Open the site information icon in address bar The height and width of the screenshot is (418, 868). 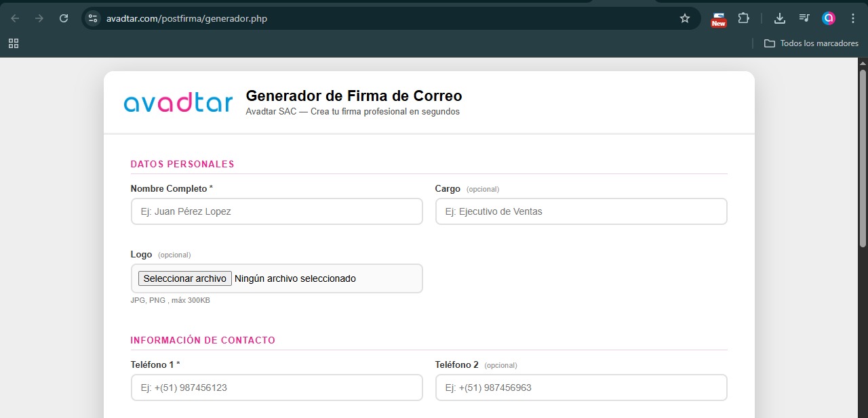pyautogui.click(x=94, y=18)
